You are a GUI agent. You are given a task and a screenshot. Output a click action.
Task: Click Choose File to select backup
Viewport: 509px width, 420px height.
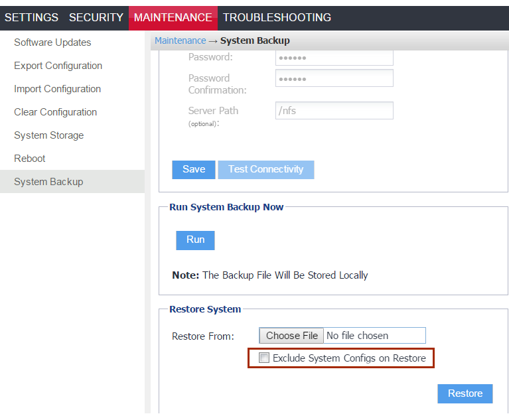click(291, 336)
